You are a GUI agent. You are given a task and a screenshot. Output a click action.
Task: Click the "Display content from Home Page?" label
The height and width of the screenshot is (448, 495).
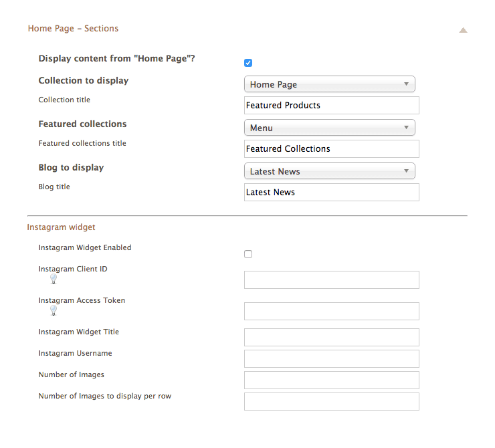pyautogui.click(x=116, y=59)
